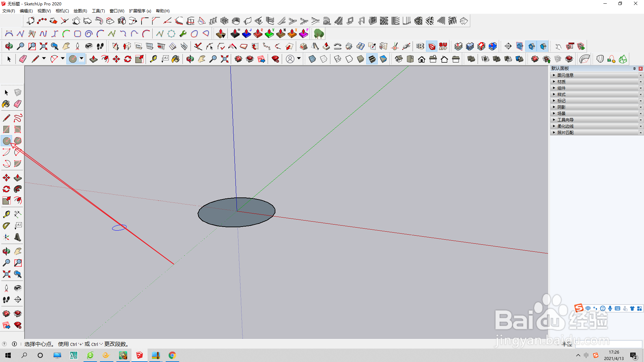Open the 绘图(R) menu
The image size is (644, 362).
[x=80, y=11]
